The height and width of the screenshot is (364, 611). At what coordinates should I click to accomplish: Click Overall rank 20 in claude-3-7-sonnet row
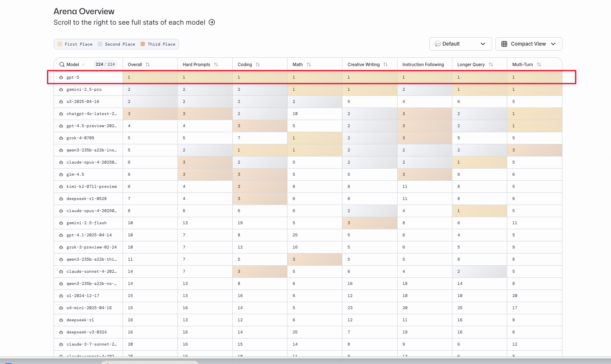(130, 344)
